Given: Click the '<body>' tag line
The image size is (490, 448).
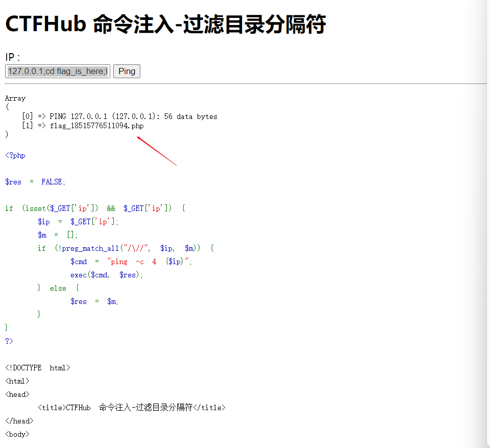Looking at the screenshot, I should (17, 434).
